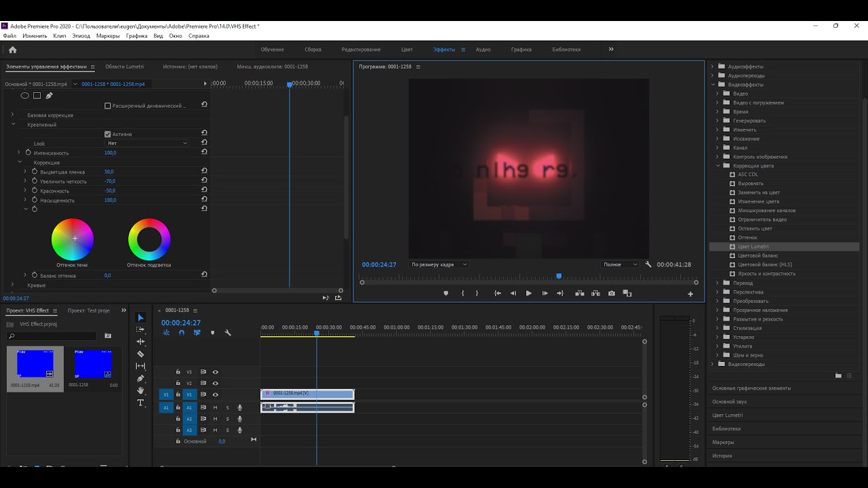Viewport: 868px width, 488px height.
Task: Open the По размеру кадра zoom dropdown
Action: click(439, 264)
